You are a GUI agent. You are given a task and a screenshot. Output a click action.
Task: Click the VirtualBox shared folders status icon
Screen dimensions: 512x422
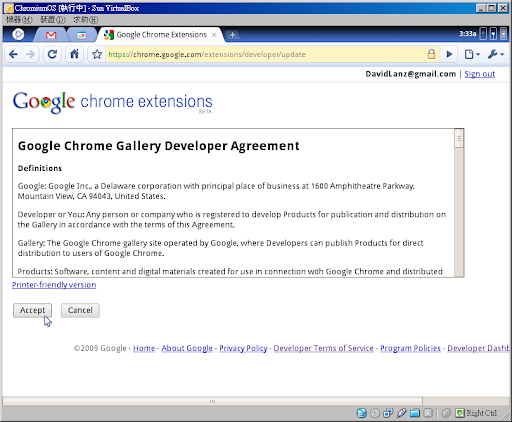click(x=415, y=413)
